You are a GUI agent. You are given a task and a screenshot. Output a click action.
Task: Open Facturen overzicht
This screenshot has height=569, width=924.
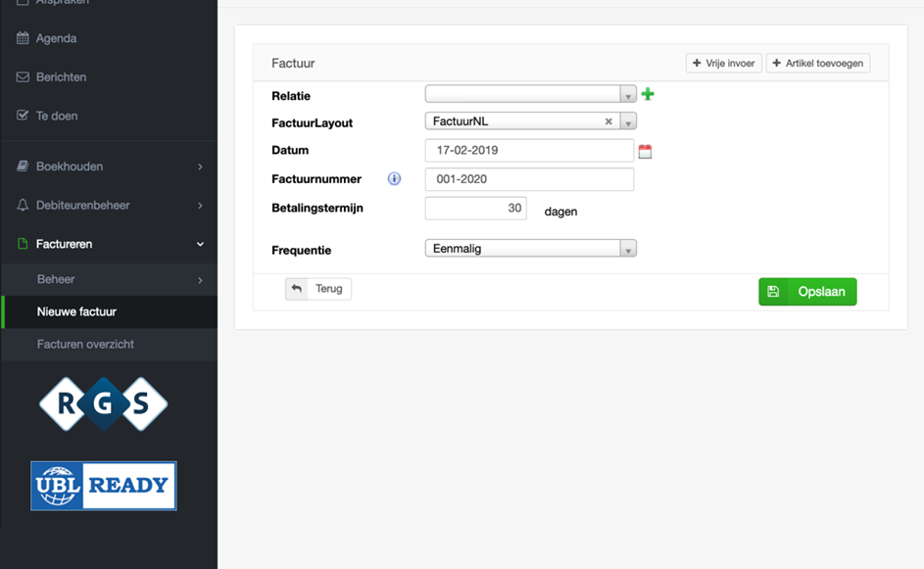tap(85, 345)
